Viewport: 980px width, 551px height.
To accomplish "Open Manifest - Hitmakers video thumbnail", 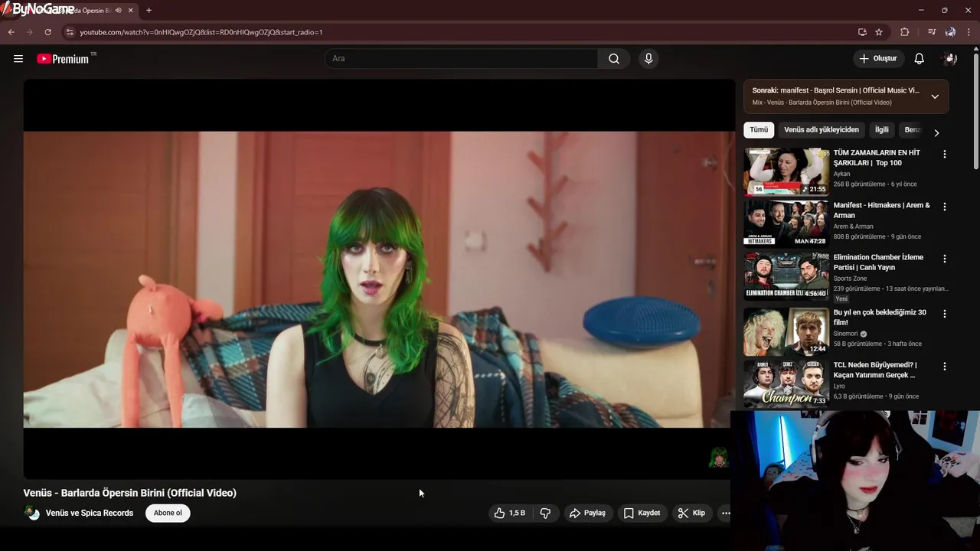I will click(786, 224).
